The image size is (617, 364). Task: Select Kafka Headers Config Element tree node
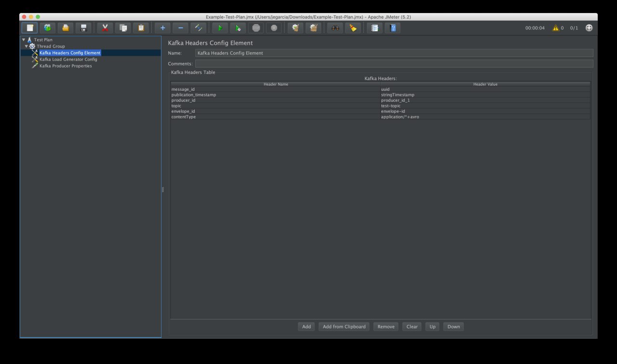point(70,53)
